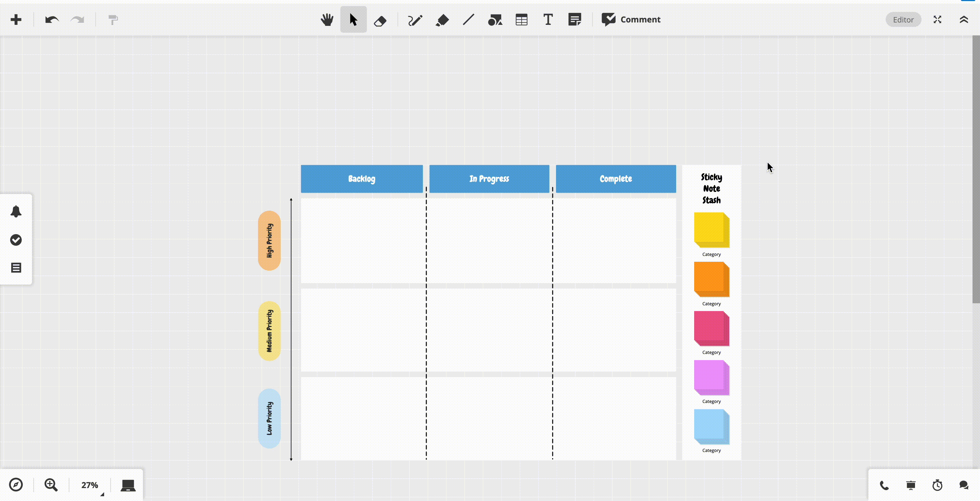Click the Comment button
Viewport: 980px width, 501px height.
tap(631, 20)
